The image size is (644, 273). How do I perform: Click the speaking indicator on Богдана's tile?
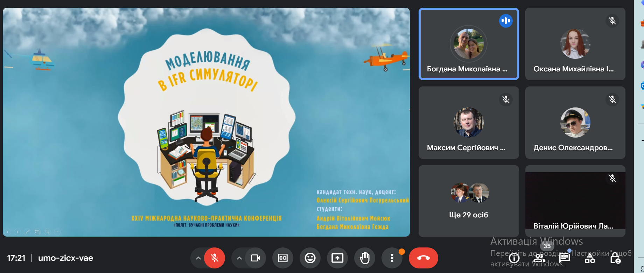(506, 21)
